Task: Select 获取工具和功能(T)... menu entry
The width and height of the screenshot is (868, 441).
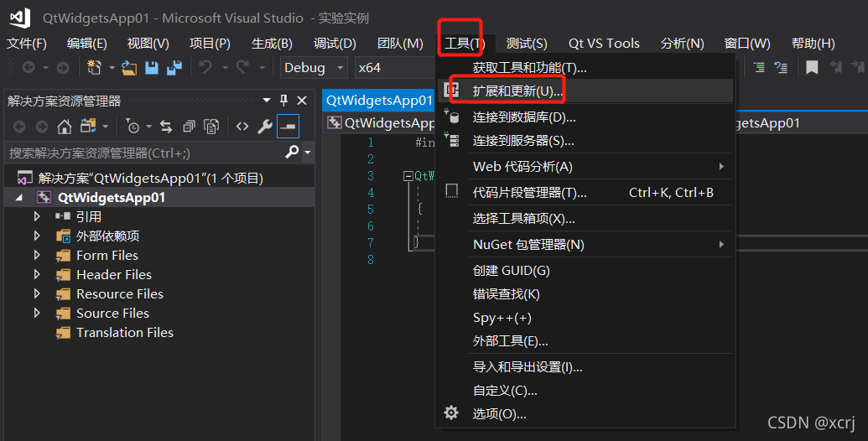Action: (585, 68)
